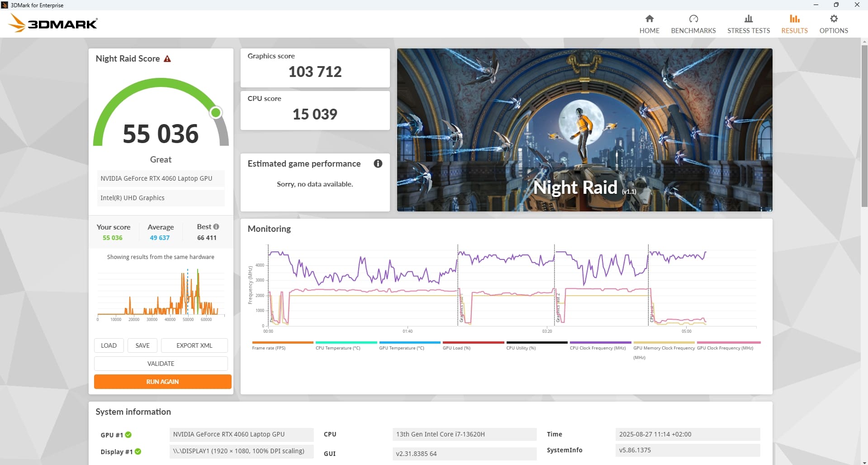
Task: Click the System information heading
Action: point(133,412)
